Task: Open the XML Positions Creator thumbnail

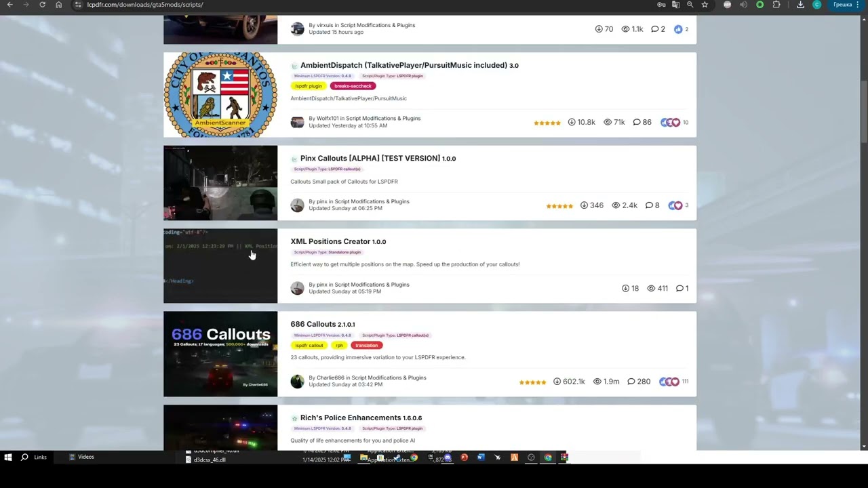Action: click(220, 266)
